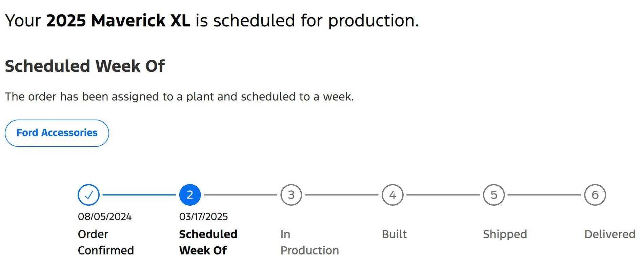Click the Scheduled Week Of heading
Image resolution: width=644 pixels, height=268 pixels.
[85, 66]
